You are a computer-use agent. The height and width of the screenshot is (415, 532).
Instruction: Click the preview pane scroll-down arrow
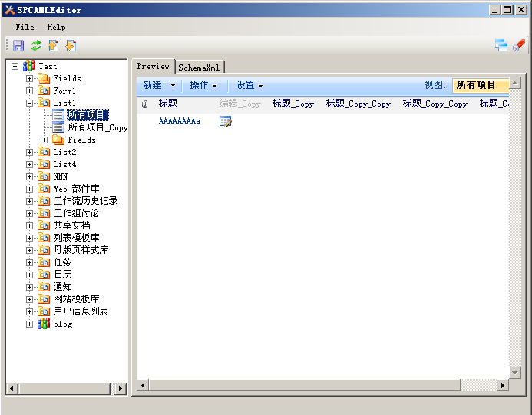514,373
